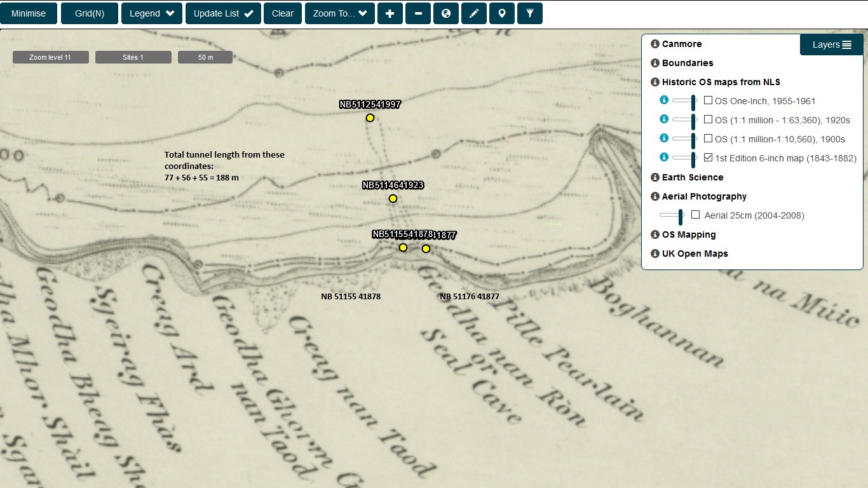
Task: Select the pencil draw tool
Action: 473,13
